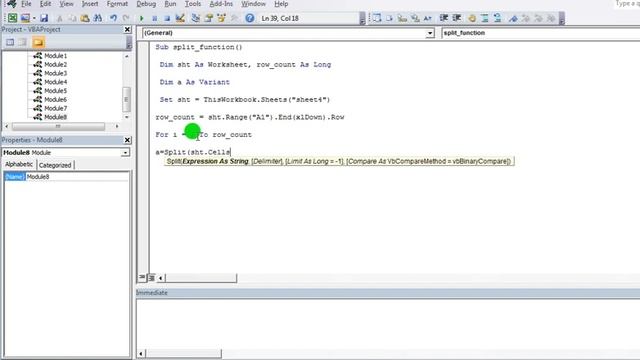Viewport: 640px width, 360px height.
Task: Open Properties Window from toolbar icon
Action: (209, 18)
